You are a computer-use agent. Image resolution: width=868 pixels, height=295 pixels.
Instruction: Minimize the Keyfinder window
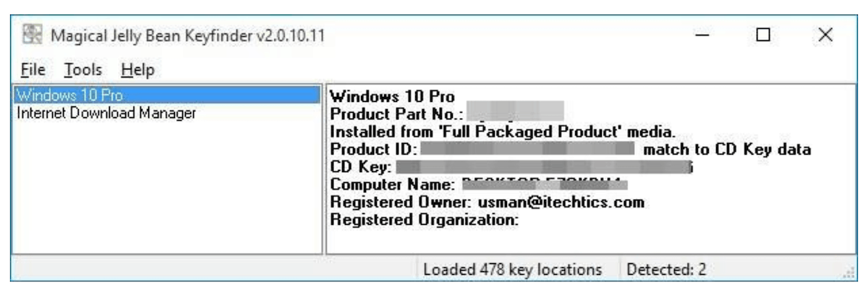pyautogui.click(x=701, y=35)
